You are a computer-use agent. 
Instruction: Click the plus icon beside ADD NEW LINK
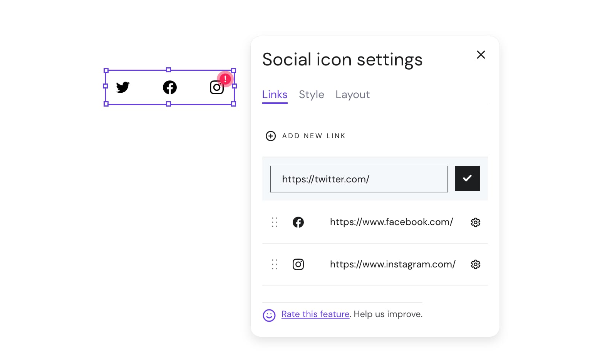271,136
